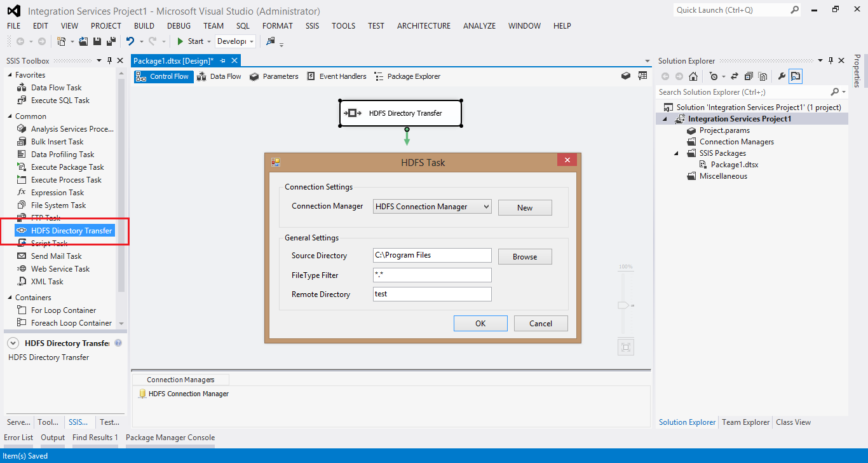Click OK in the HDFS Task dialog
The image size is (868, 463).
point(480,324)
